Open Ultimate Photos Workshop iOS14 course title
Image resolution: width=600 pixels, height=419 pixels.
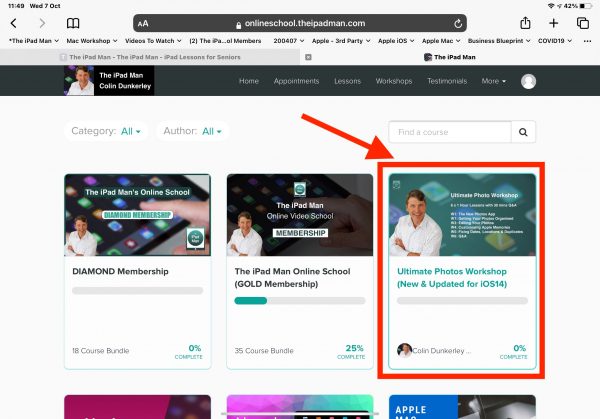[452, 277]
